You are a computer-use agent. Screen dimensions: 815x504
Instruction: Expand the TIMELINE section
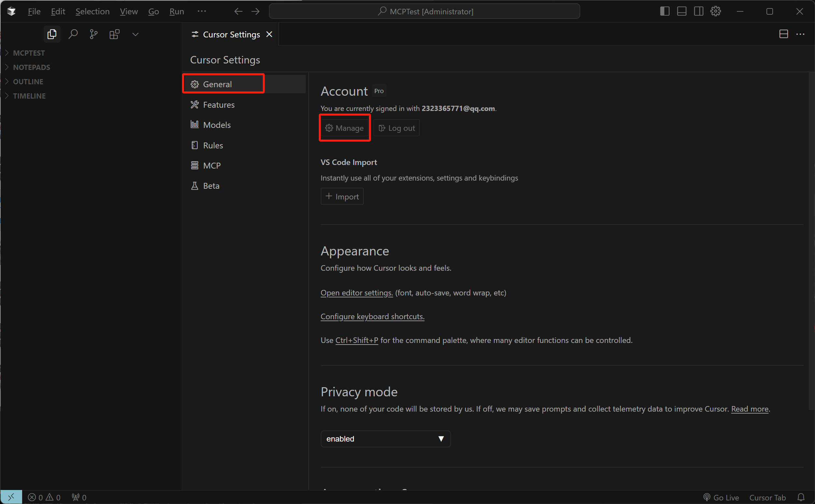click(x=91, y=96)
